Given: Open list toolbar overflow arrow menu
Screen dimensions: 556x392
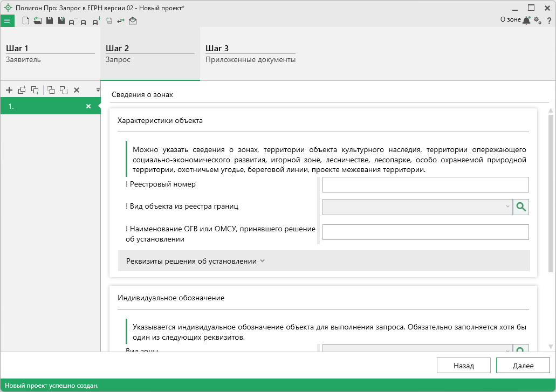Looking at the screenshot, I should 98,90.
